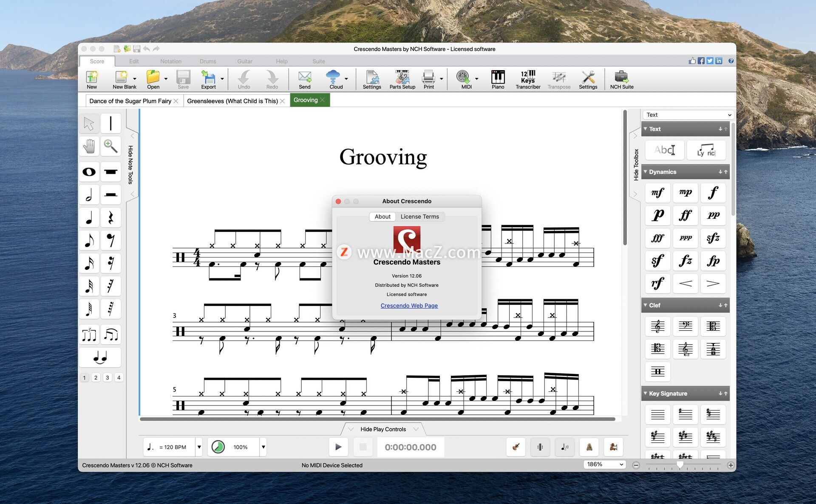Switch to the Guitar ribbon tab
The height and width of the screenshot is (504, 816).
click(245, 61)
